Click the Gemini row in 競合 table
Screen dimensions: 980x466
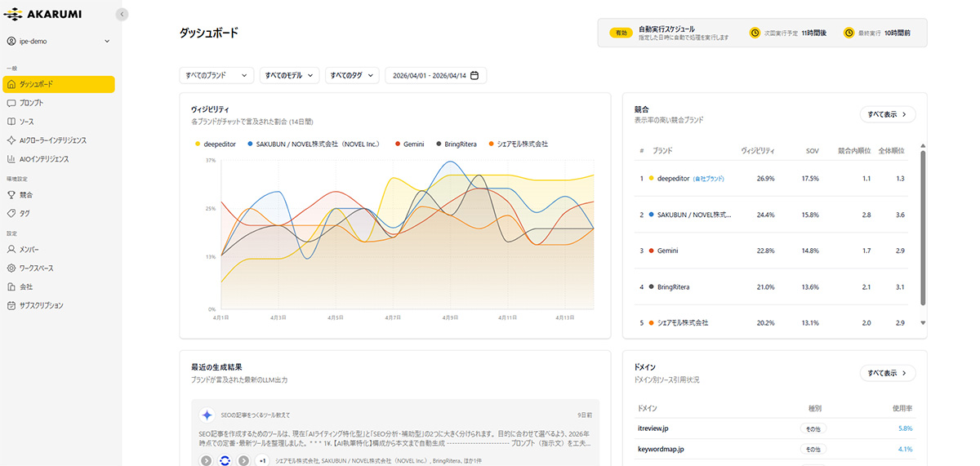click(773, 251)
